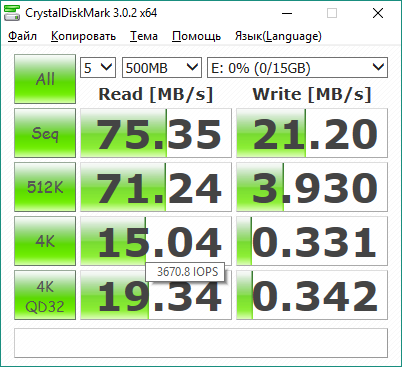Screen dimensions: 402x367
Task: Open the Помощь menu
Action: pos(196,36)
